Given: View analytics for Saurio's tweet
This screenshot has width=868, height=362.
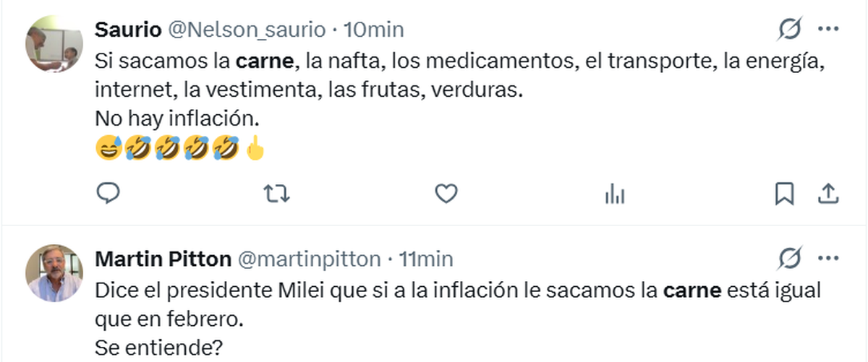Looking at the screenshot, I should [614, 193].
